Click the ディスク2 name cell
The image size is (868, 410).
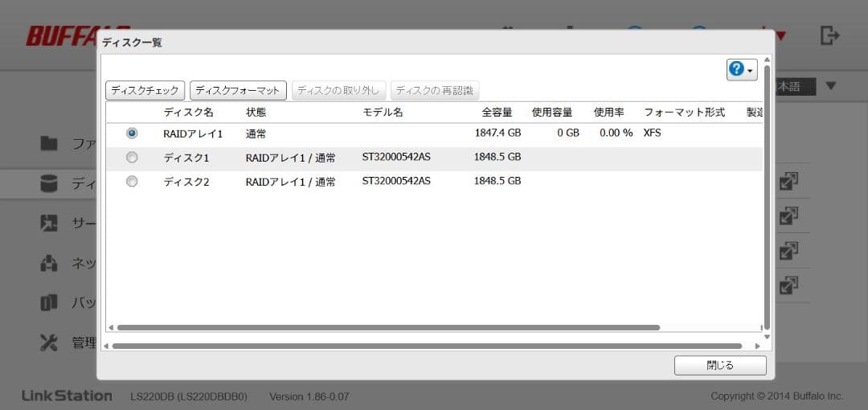[x=186, y=181]
